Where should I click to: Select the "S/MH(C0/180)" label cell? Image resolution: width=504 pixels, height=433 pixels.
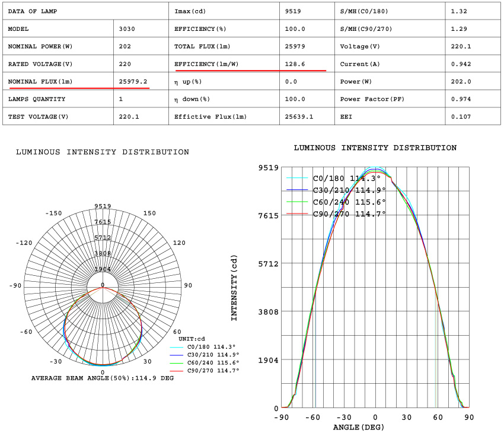pyautogui.click(x=390, y=11)
